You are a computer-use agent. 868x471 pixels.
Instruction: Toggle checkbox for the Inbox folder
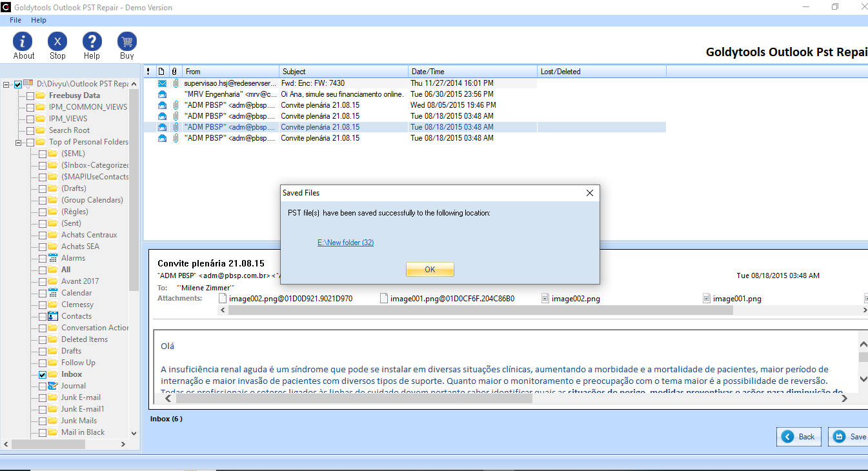click(43, 374)
